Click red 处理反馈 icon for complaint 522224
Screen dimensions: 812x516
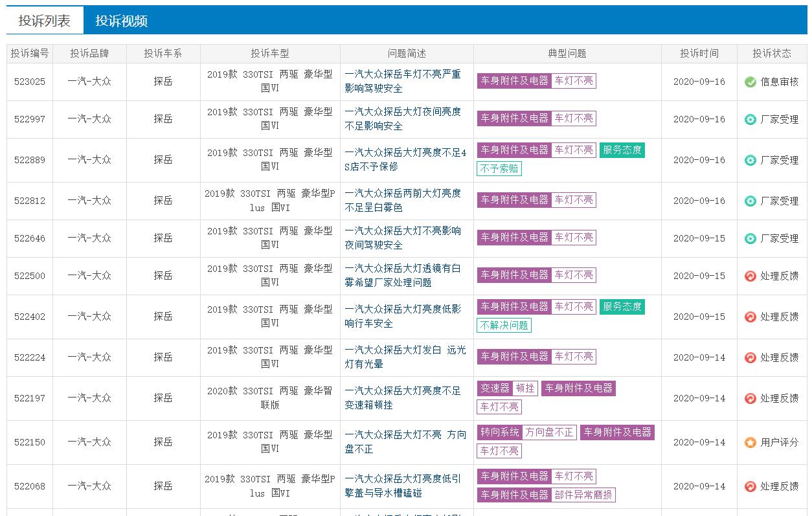[750, 358]
